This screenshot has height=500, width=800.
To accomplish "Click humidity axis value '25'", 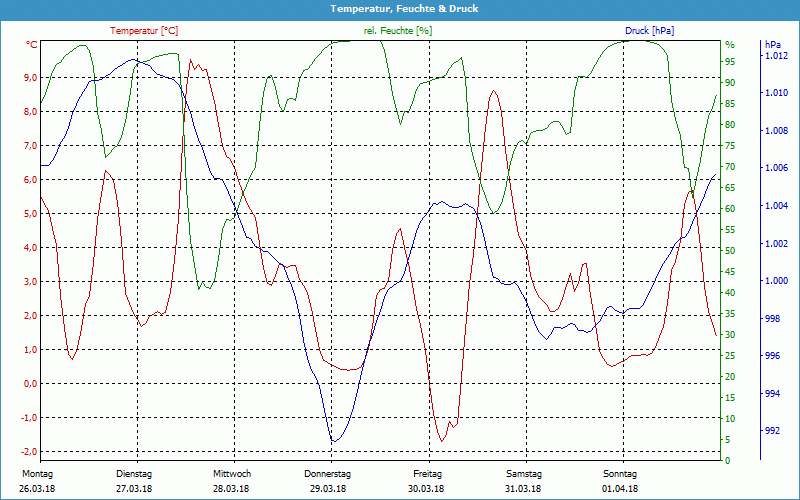I will pyautogui.click(x=730, y=356).
